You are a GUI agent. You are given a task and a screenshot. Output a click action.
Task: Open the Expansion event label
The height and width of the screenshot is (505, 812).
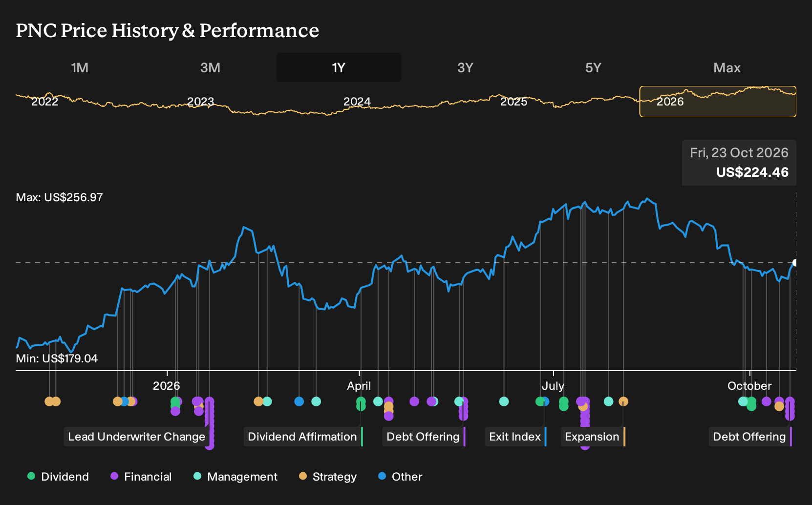(593, 437)
